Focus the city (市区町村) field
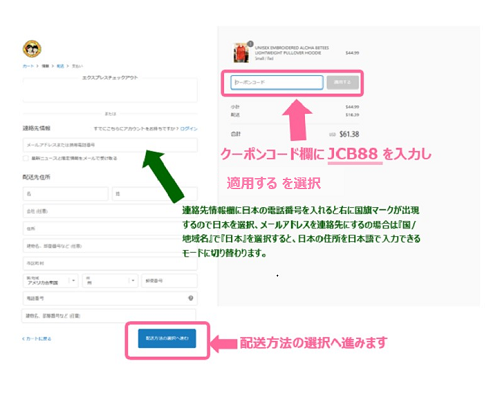Screen dimensions: 500x399 [x=110, y=263]
